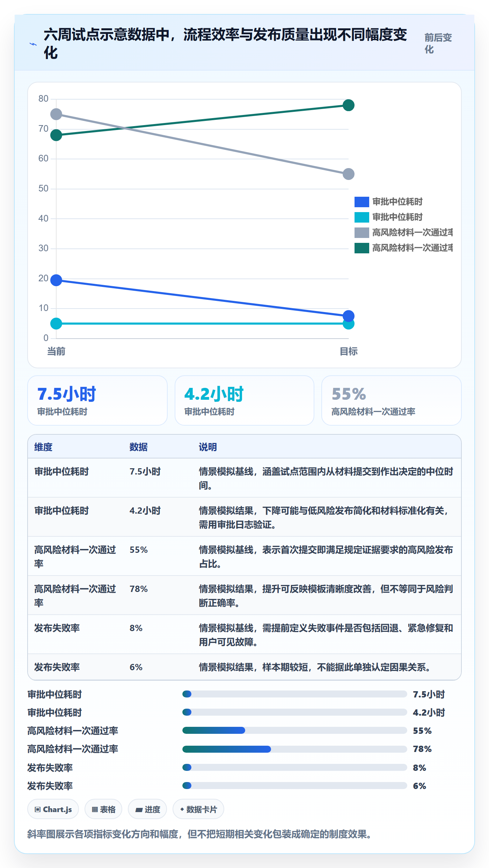Image resolution: width=489 pixels, height=868 pixels.
Task: Open the 7.5小时 summary card
Action: click(x=97, y=400)
